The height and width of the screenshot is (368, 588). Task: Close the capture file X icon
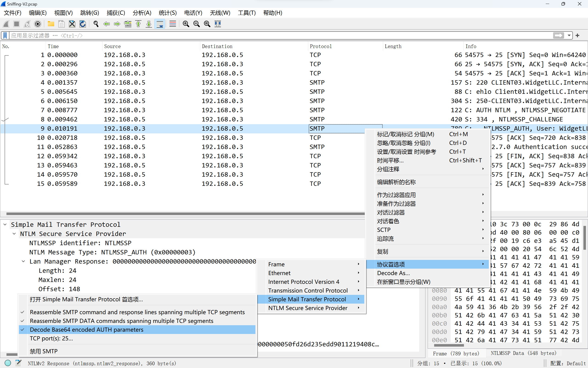coord(72,24)
